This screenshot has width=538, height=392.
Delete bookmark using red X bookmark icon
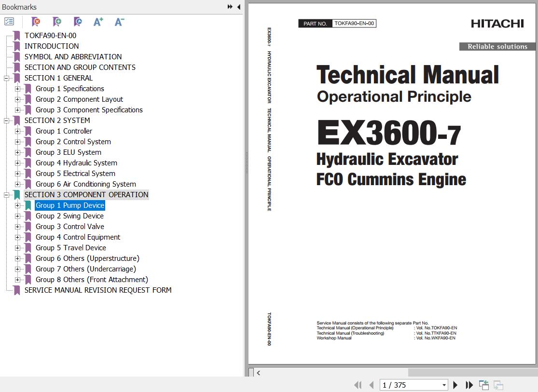pyautogui.click(x=35, y=22)
